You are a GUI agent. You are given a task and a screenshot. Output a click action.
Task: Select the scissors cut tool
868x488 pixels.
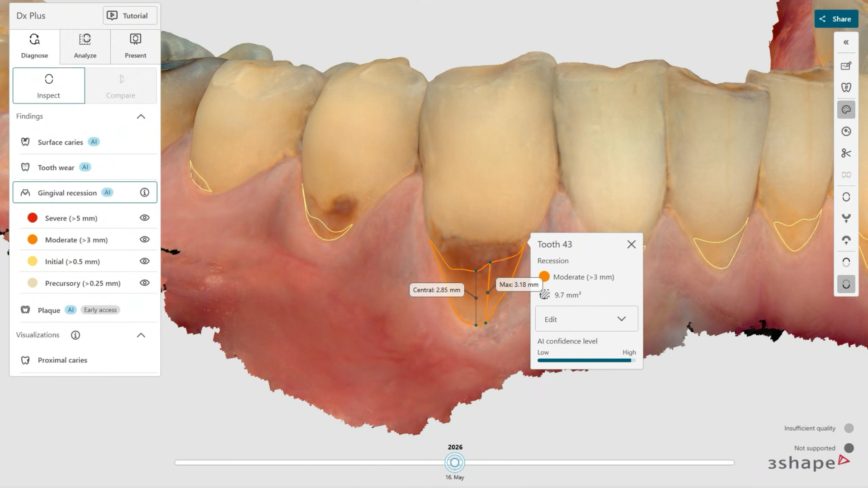click(846, 154)
